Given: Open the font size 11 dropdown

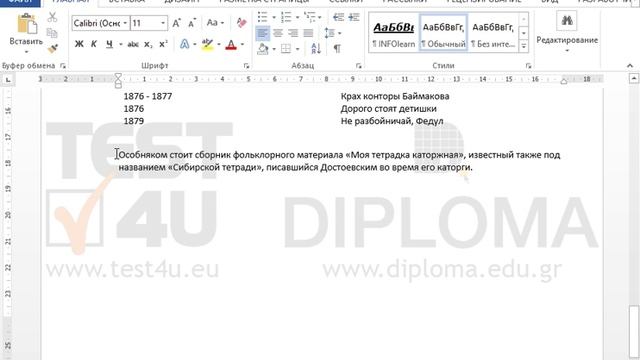Looking at the screenshot, I should coord(163,23).
